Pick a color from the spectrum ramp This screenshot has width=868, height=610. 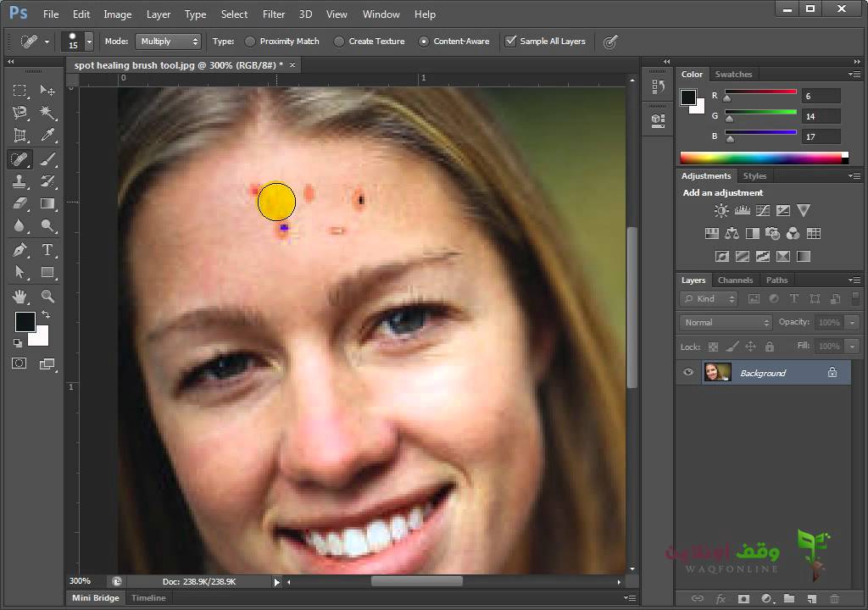click(x=764, y=158)
